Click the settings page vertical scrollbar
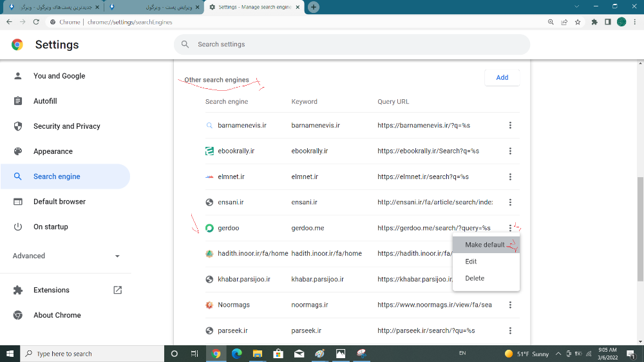 [640, 229]
